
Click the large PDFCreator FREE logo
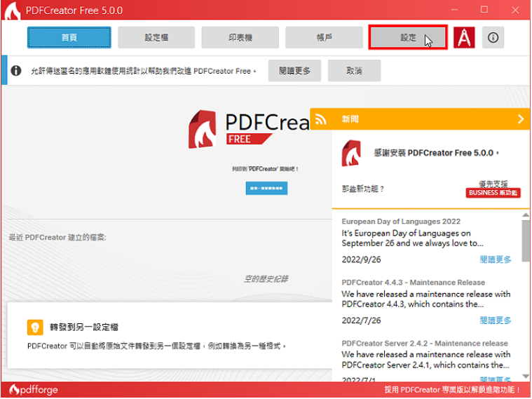[x=250, y=129]
